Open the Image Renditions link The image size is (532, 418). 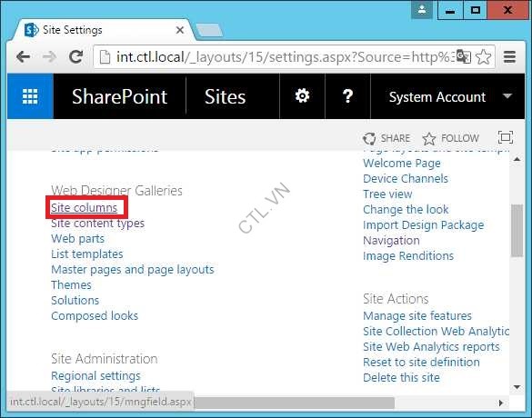(408, 256)
